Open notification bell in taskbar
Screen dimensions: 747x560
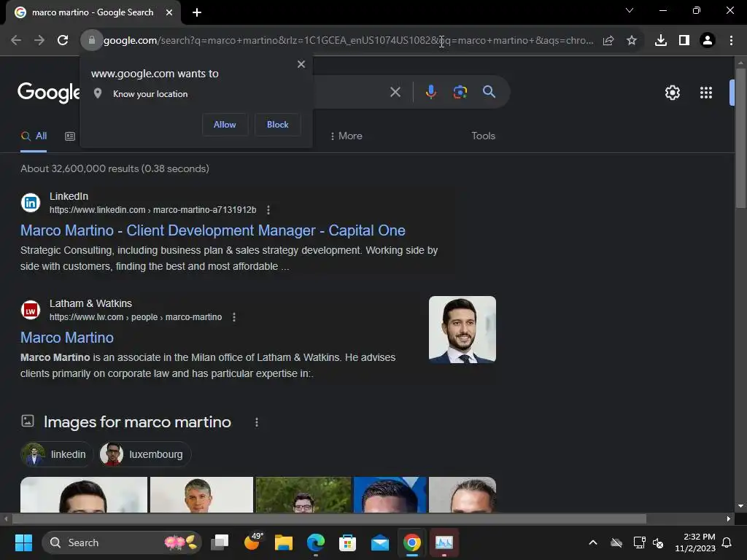(727, 542)
